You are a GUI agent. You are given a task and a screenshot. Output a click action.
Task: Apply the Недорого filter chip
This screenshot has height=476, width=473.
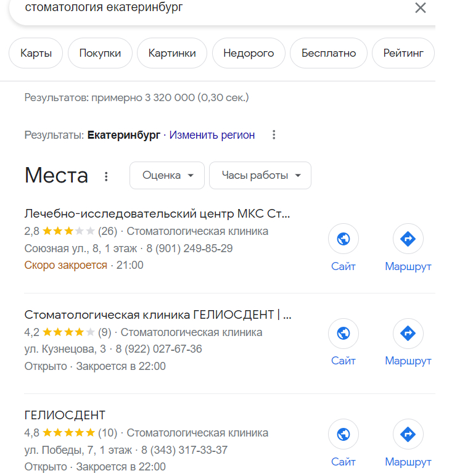249,53
